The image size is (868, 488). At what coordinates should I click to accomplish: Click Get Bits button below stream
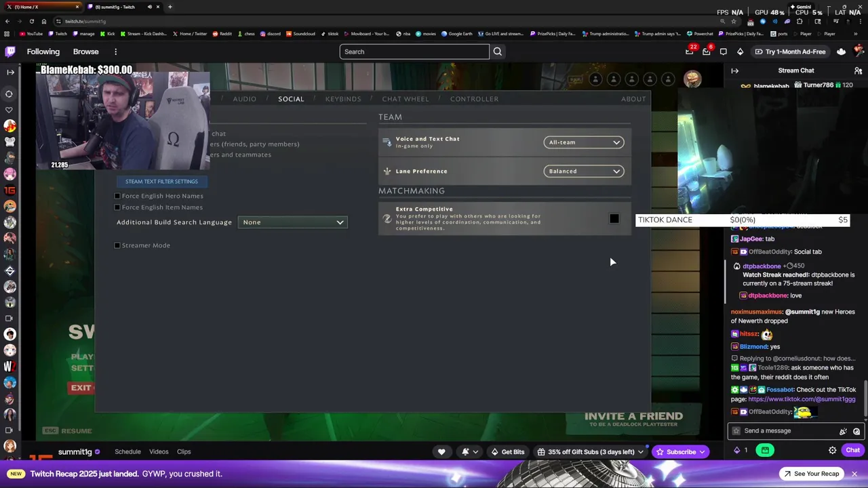point(508,452)
